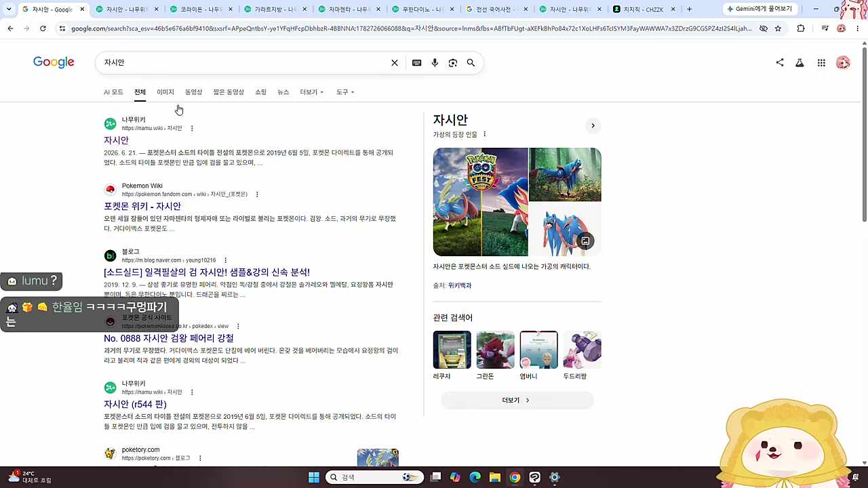This screenshot has width=868, height=488.
Task: Open Edge browser from the taskbar
Action: pos(475,477)
